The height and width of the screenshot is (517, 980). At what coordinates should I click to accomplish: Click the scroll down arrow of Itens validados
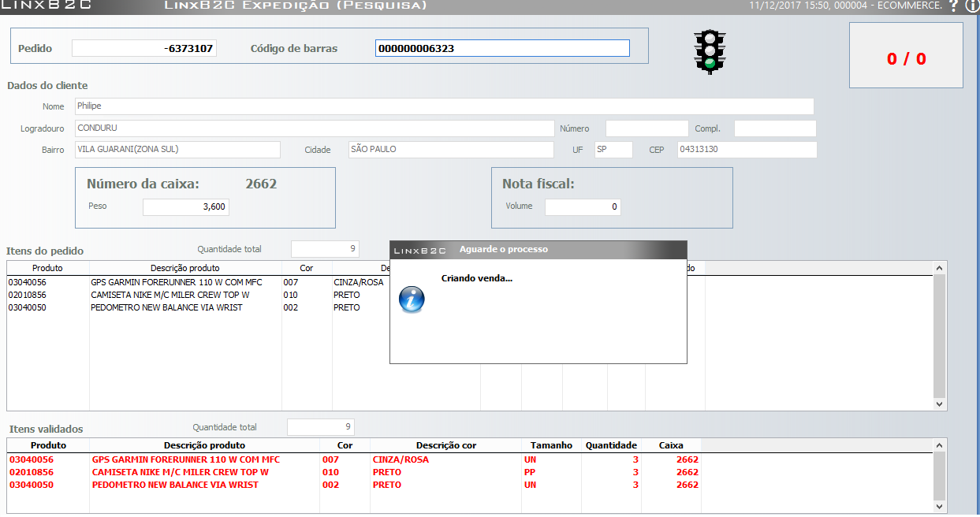click(939, 507)
